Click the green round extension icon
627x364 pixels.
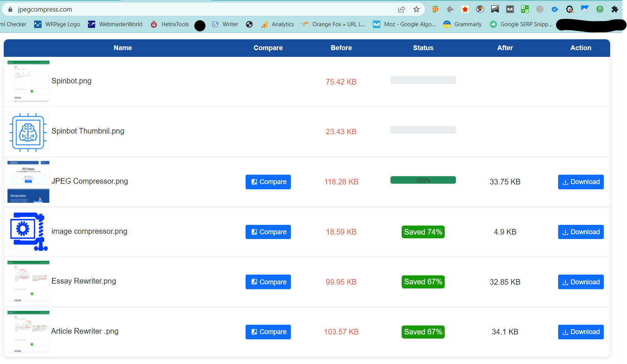600,9
